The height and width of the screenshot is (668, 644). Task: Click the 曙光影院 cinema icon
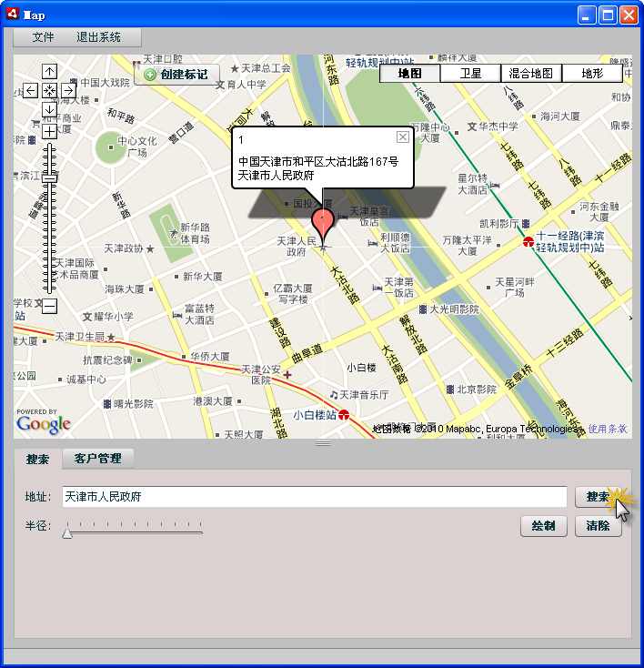pyautogui.click(x=107, y=403)
